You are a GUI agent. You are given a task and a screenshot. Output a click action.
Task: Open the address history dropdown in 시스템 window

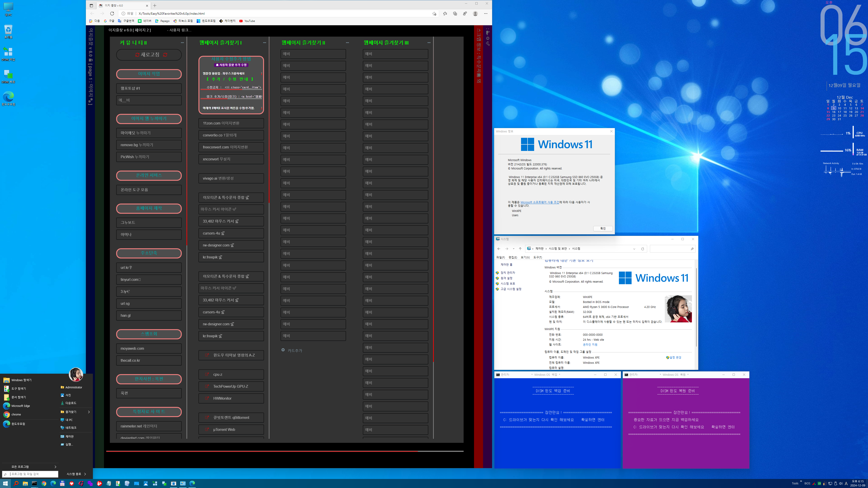[x=634, y=249]
